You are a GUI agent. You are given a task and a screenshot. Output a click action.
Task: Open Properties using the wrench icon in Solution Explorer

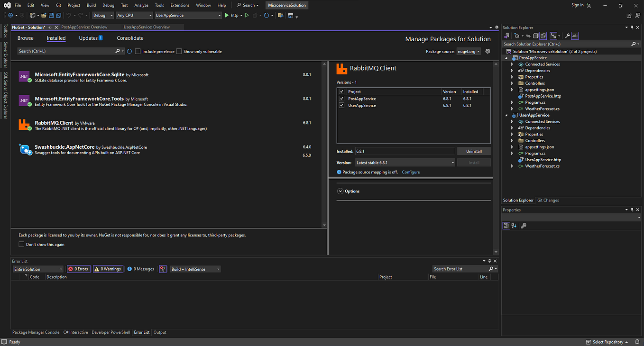pyautogui.click(x=567, y=36)
